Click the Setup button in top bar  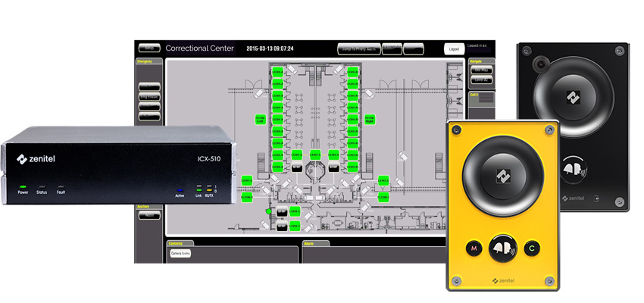(x=148, y=48)
